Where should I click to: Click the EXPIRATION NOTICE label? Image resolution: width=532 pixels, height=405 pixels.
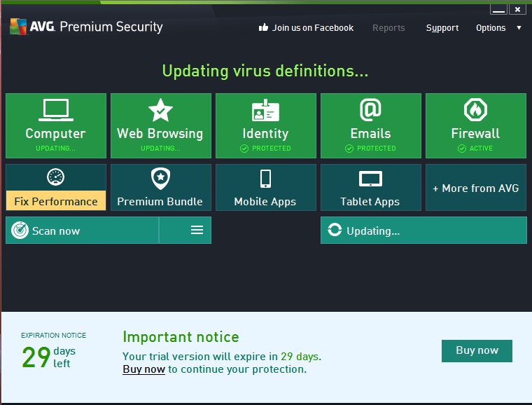pos(53,336)
